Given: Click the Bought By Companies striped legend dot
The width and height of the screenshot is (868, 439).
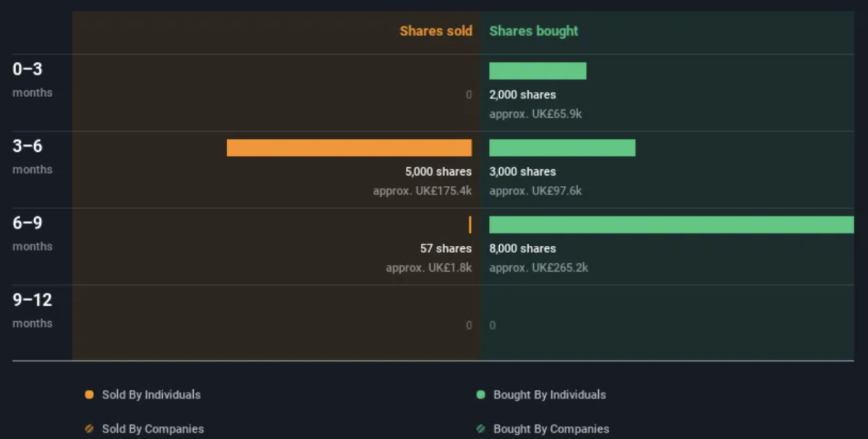Looking at the screenshot, I should (x=480, y=429).
